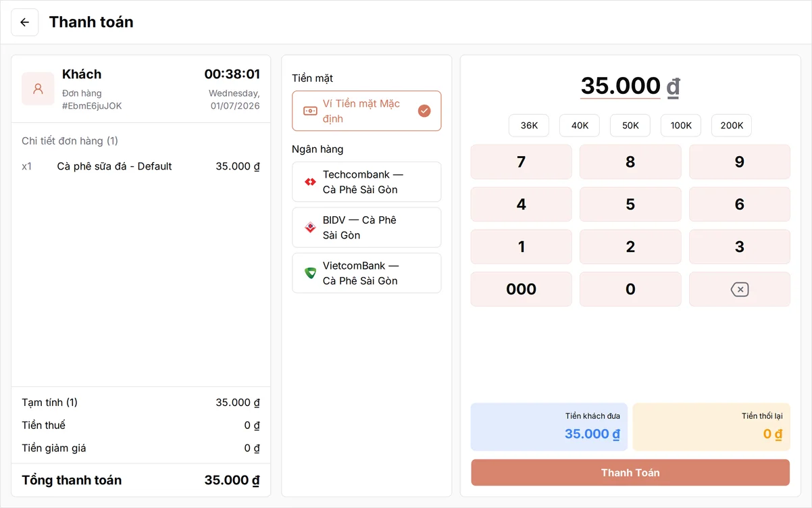Tap number 7 on the keypad
The width and height of the screenshot is (812, 508).
pos(522,162)
